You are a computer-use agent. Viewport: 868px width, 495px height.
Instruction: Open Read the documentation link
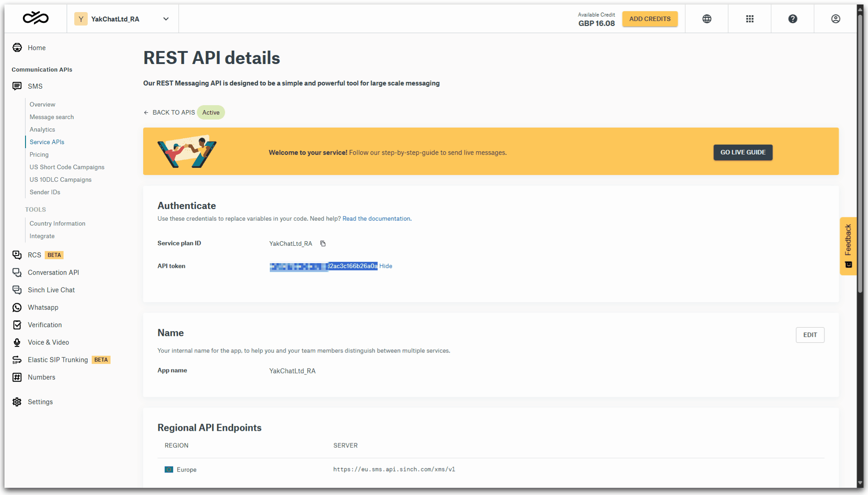pos(376,219)
